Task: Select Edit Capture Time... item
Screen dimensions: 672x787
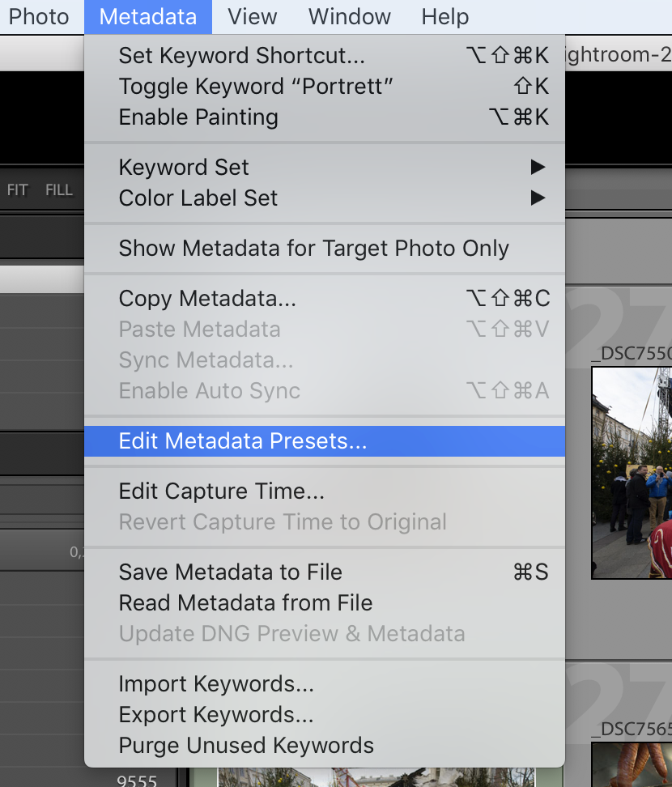Action: click(x=221, y=491)
